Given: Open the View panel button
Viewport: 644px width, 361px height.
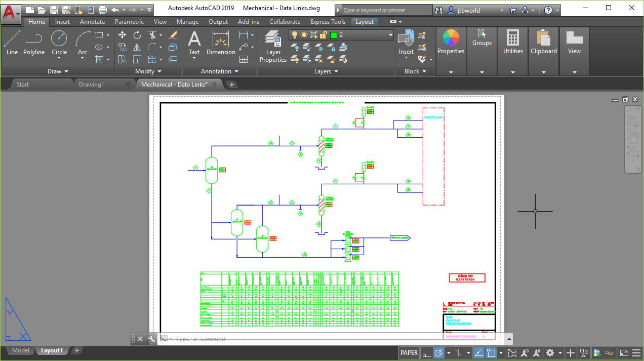Looking at the screenshot, I should [x=574, y=51].
